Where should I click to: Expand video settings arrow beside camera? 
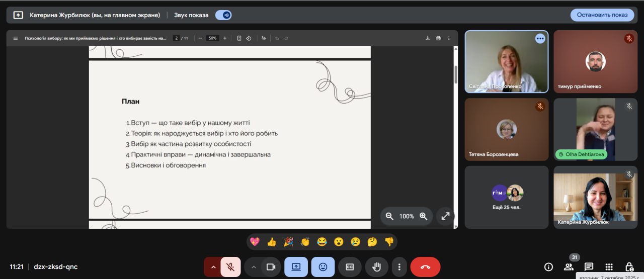[x=254, y=267]
